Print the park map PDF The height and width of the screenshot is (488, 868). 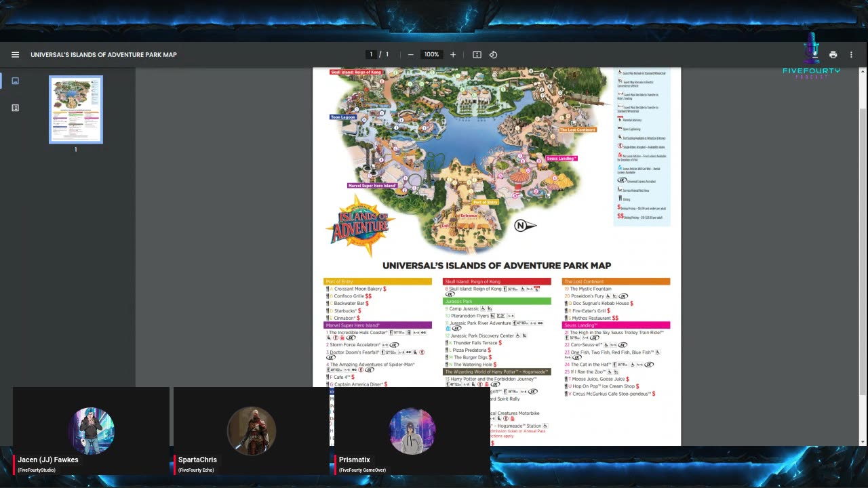[x=833, y=55]
